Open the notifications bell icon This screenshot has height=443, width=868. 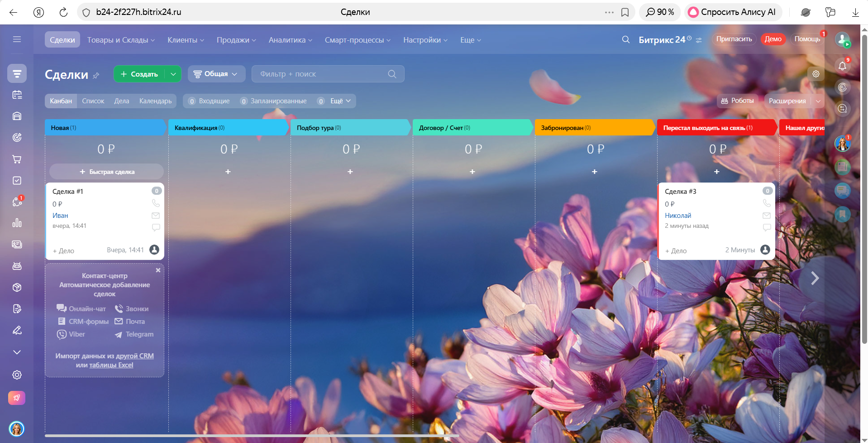[x=842, y=66]
